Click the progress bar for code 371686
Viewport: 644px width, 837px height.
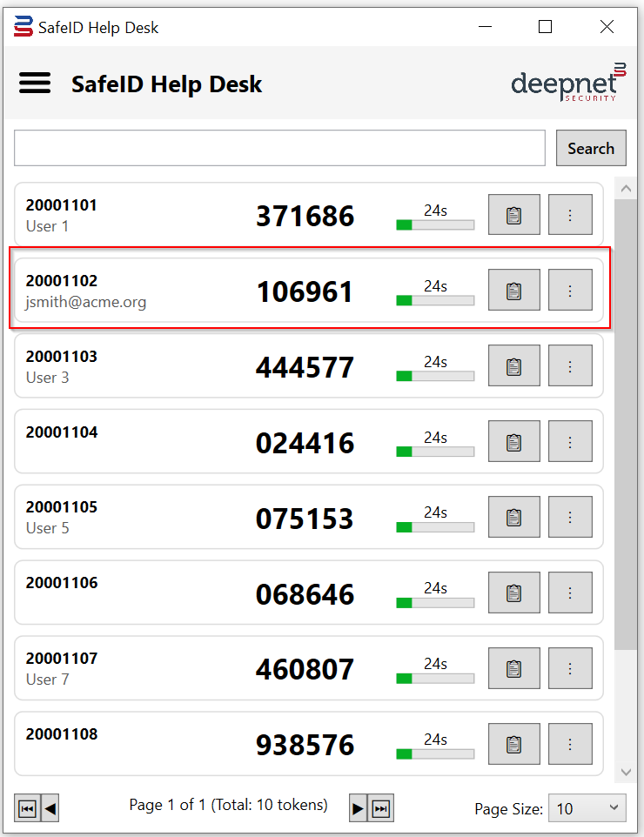(x=435, y=224)
